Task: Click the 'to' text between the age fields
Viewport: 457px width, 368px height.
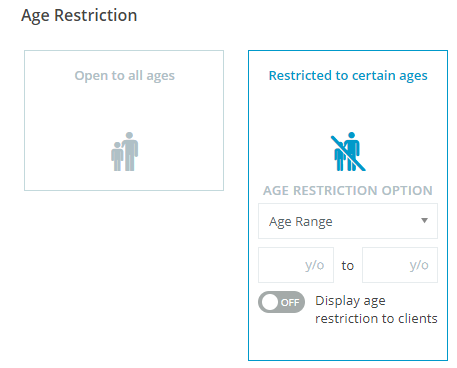Action: click(x=348, y=266)
